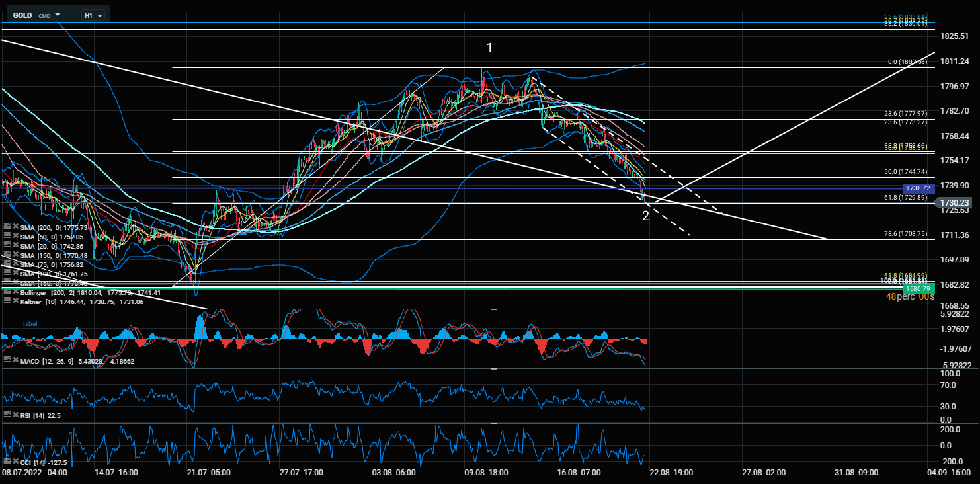Remove the CCI indicator
Viewport: 980px width, 484px height.
pos(15,461)
